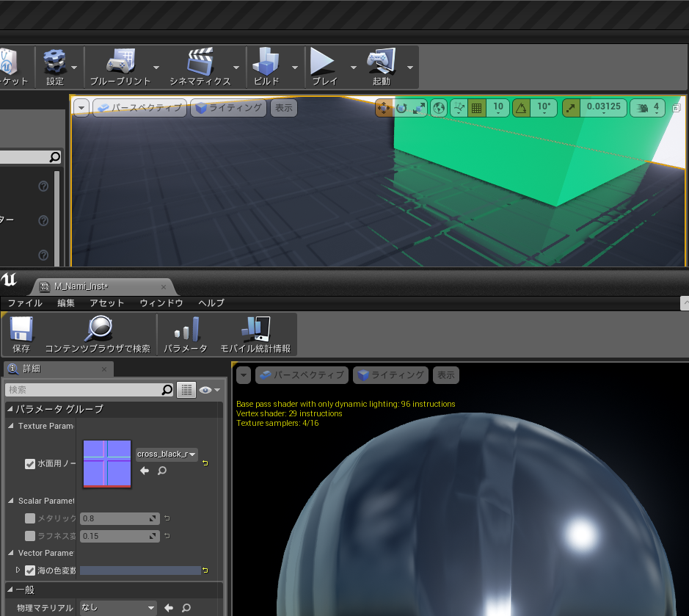
Task: Open the eye visibility options dropdown
Action: pyautogui.click(x=210, y=390)
